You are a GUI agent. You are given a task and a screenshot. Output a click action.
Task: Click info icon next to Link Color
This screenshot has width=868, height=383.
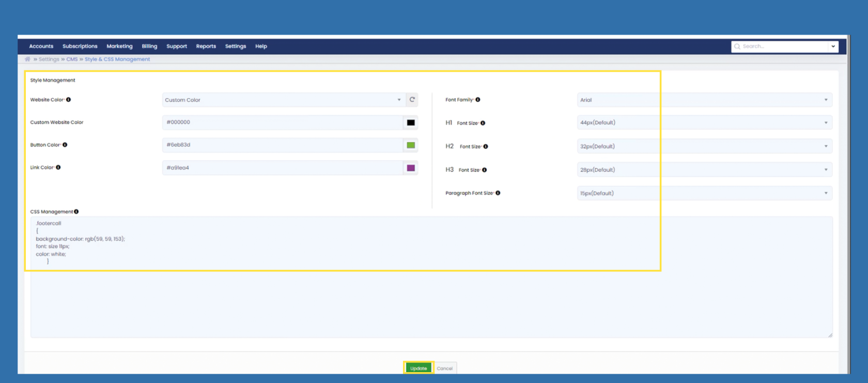[58, 167]
